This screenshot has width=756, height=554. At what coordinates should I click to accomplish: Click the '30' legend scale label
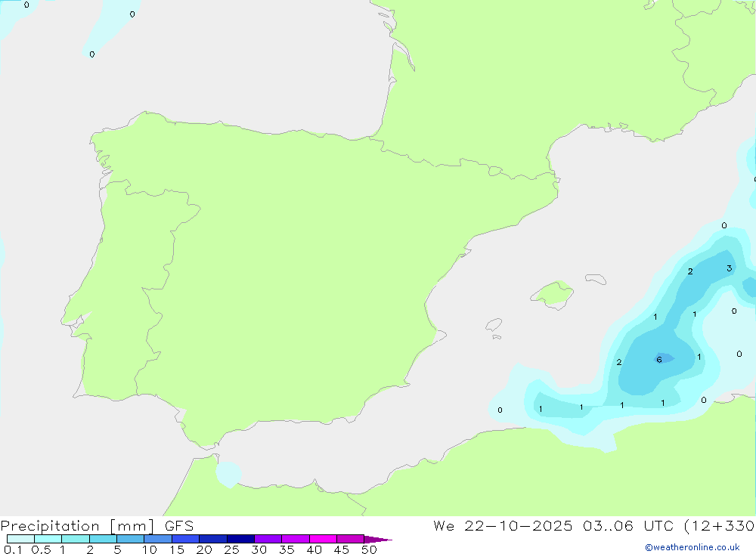tap(259, 549)
